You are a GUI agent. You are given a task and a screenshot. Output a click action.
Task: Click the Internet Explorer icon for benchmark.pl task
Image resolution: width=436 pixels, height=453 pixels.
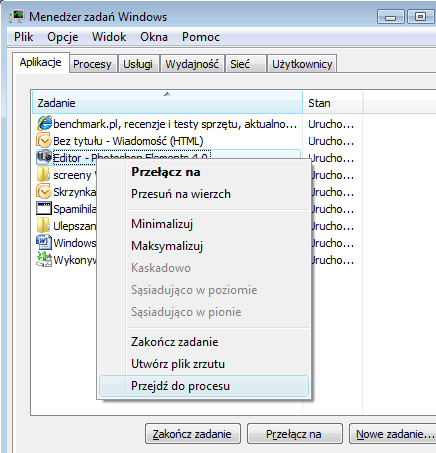click(44, 124)
